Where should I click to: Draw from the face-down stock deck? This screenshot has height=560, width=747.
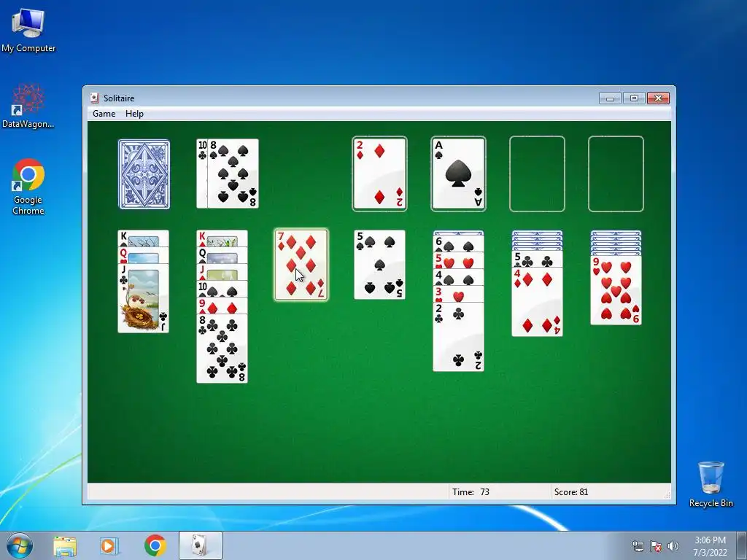(144, 174)
